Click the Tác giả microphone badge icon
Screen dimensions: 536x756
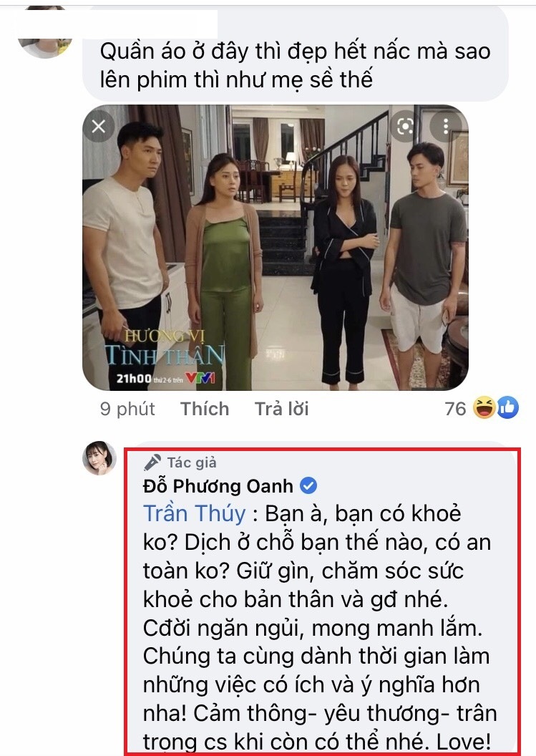152,462
